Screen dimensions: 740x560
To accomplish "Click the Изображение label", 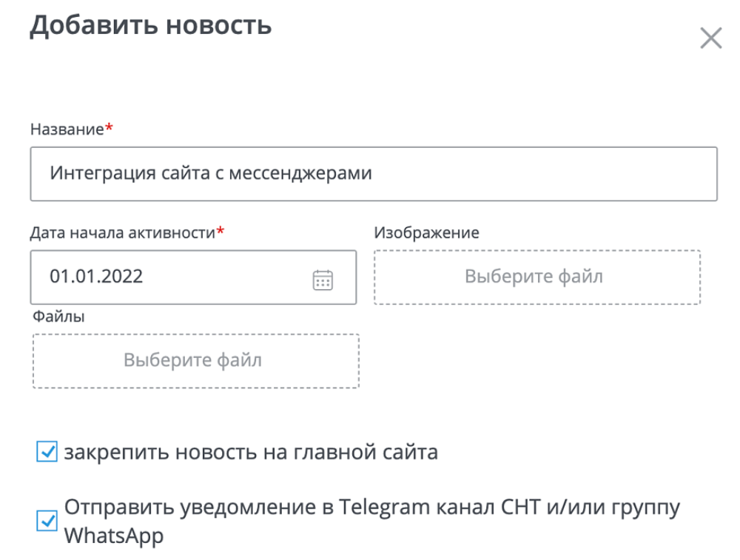I will pyautogui.click(x=426, y=232).
